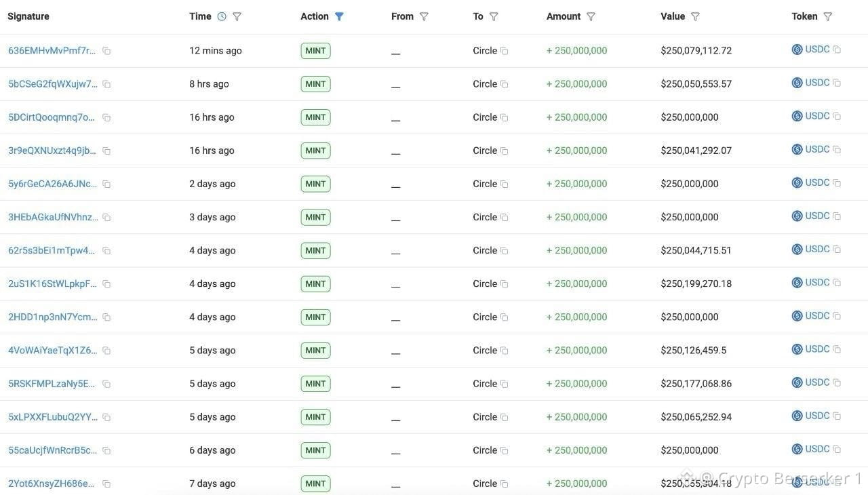
Task: Copy signature 5RSKFMPLzaNy5E… with copy icon
Action: click(106, 384)
